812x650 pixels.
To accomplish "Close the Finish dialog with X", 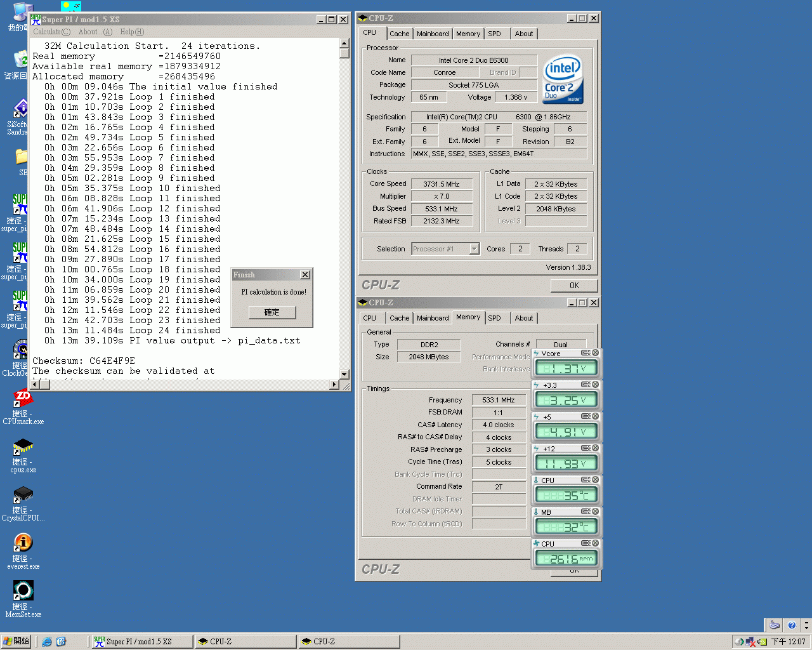I will coord(305,274).
